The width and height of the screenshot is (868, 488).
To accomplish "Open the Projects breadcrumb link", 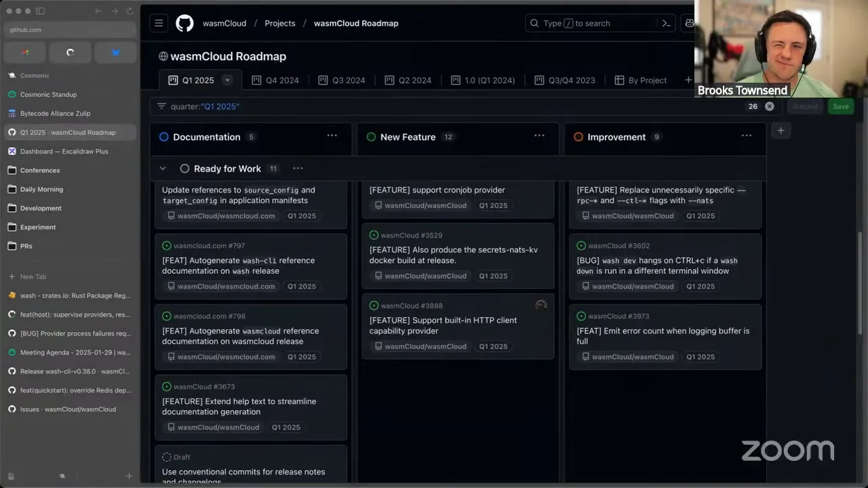I will [x=280, y=23].
